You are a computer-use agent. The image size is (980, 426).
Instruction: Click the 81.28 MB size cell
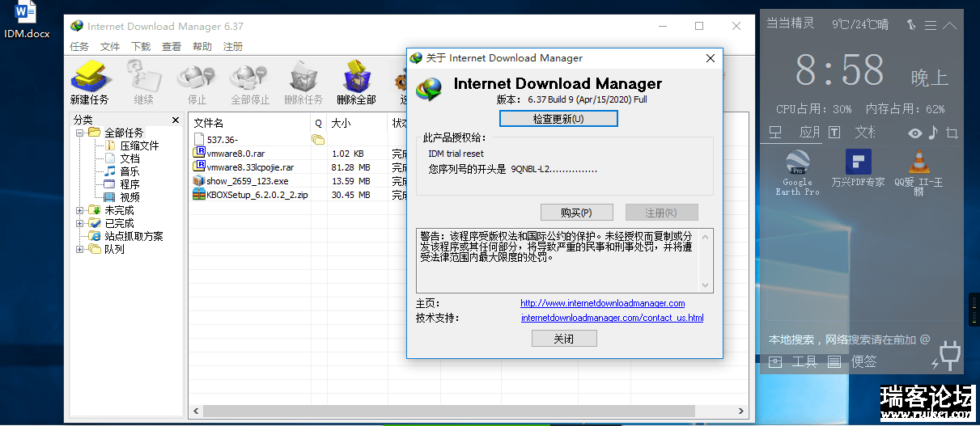point(351,167)
